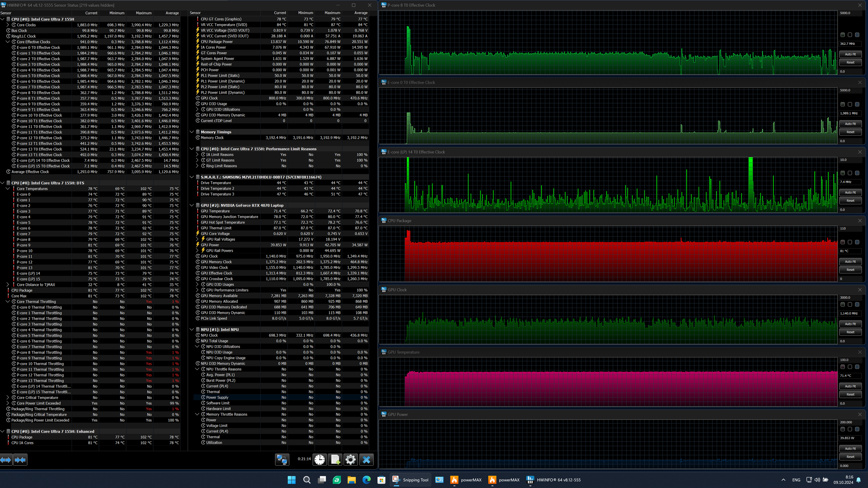This screenshot has height=488, width=868.
Task: Toggle the middle checkbox in GPU Clock graph
Action: 849,304
